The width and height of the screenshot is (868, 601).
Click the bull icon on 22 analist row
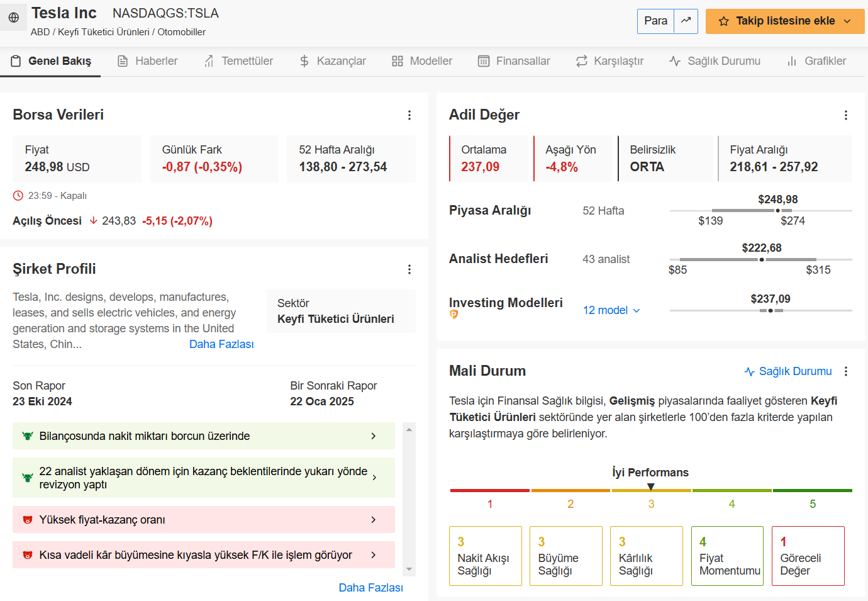click(28, 478)
